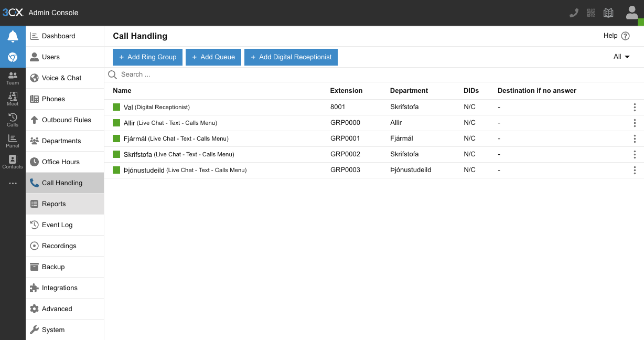Select the Call Handling menu item

pos(65,183)
